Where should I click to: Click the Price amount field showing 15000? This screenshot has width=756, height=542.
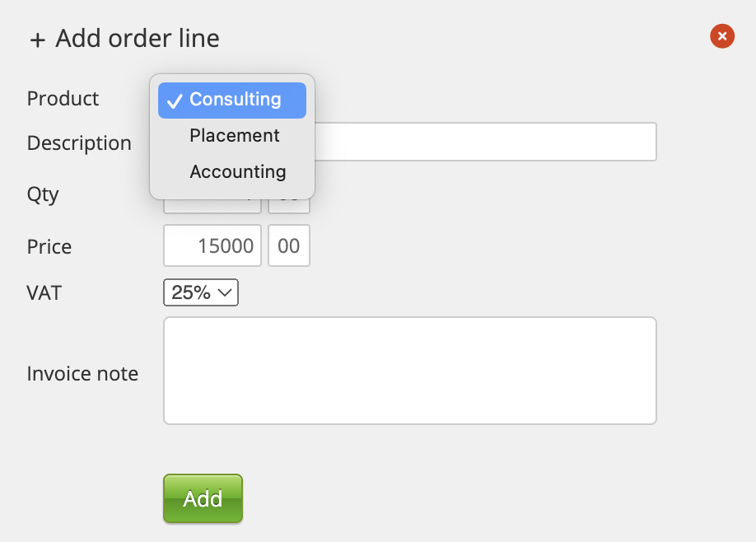click(212, 245)
